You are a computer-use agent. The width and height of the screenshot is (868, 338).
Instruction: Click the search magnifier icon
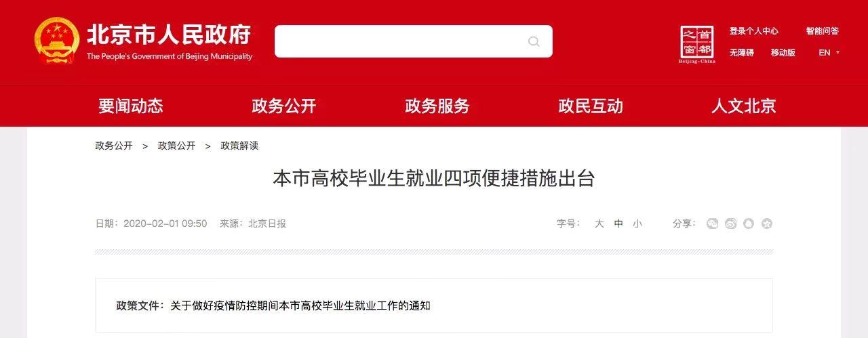point(534,41)
